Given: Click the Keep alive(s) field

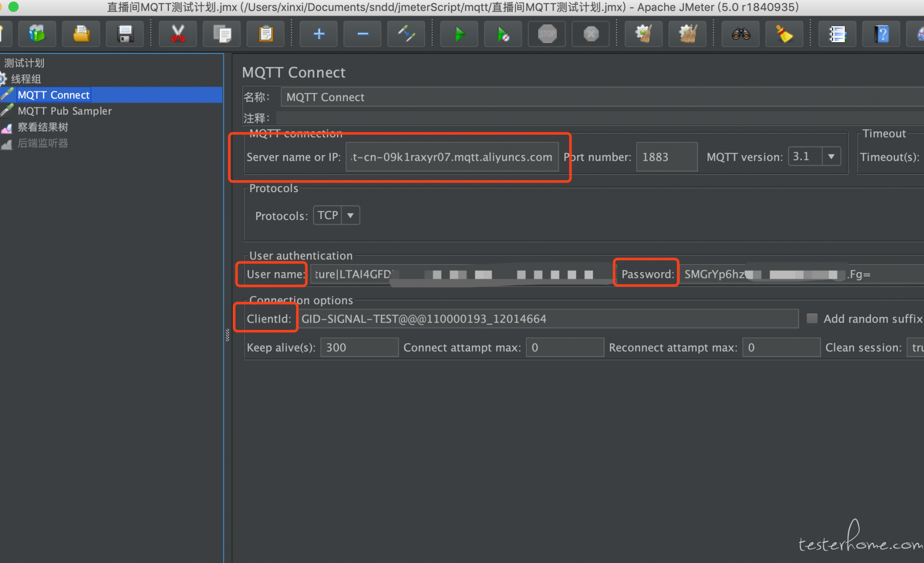Looking at the screenshot, I should click(359, 347).
